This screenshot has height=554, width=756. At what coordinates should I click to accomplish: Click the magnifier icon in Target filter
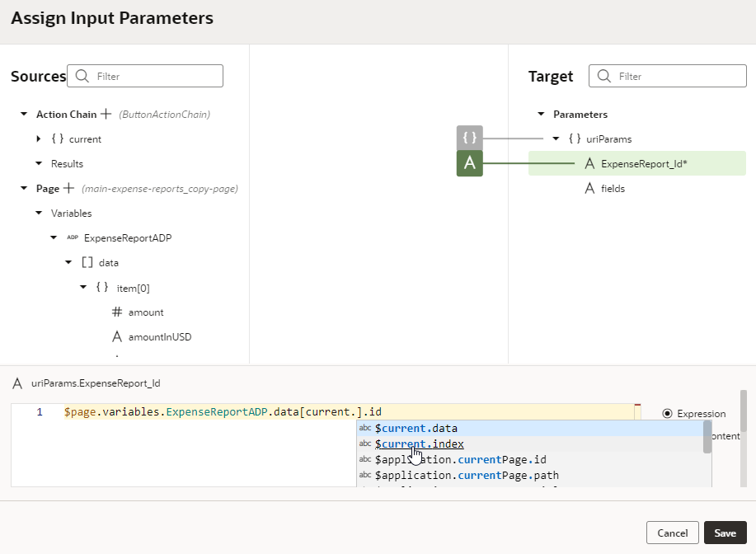pos(604,75)
